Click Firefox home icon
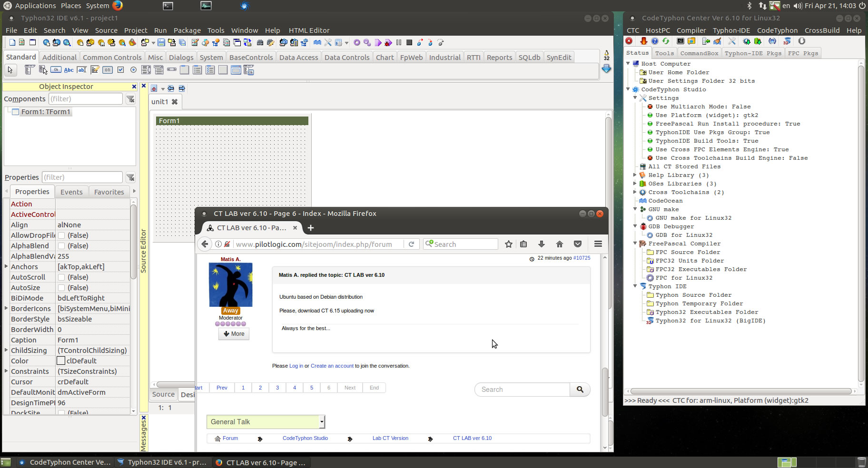Image resolution: width=868 pixels, height=468 pixels. [560, 244]
